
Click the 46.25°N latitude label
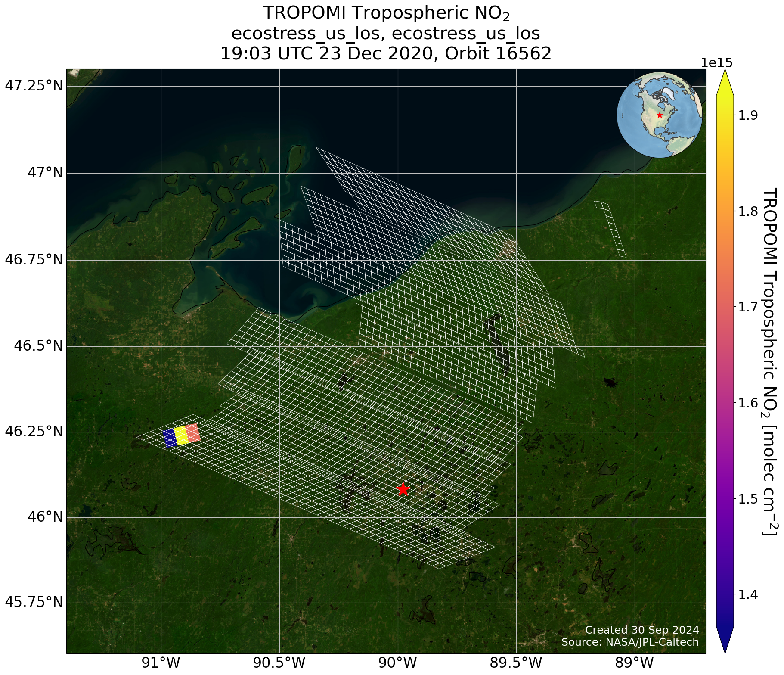coord(34,432)
